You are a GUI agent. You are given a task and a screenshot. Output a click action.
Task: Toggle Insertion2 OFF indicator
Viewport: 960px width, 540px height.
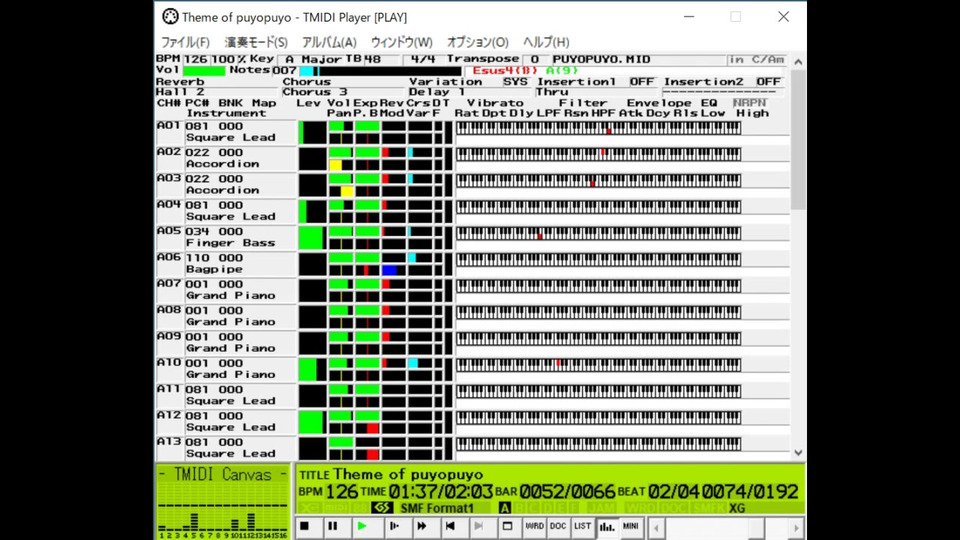(x=768, y=81)
